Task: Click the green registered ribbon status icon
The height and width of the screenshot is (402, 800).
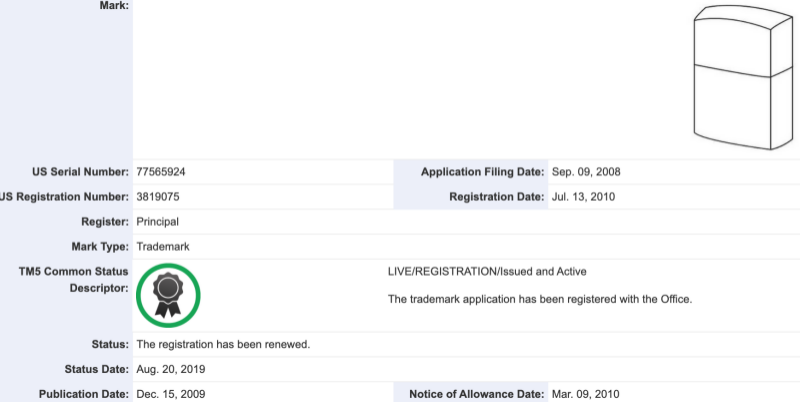Action: [x=168, y=295]
